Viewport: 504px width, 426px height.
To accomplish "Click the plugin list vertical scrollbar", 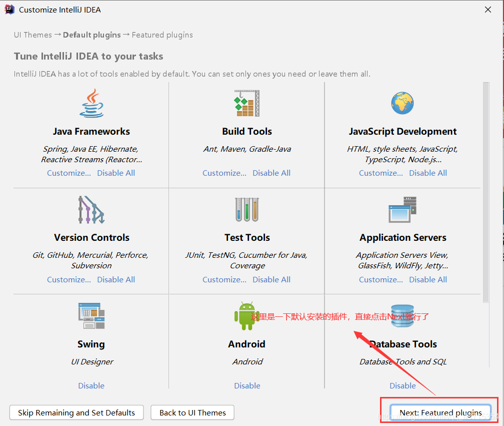I will point(485,192).
